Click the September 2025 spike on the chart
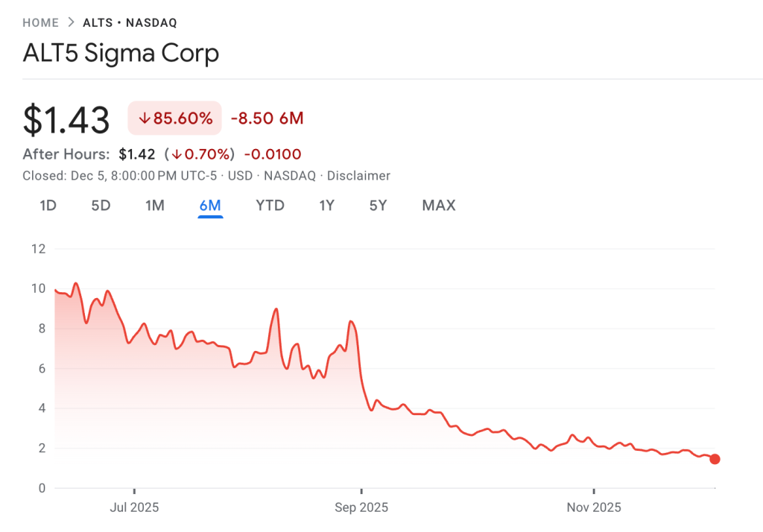The height and width of the screenshot is (532, 763). click(x=350, y=322)
